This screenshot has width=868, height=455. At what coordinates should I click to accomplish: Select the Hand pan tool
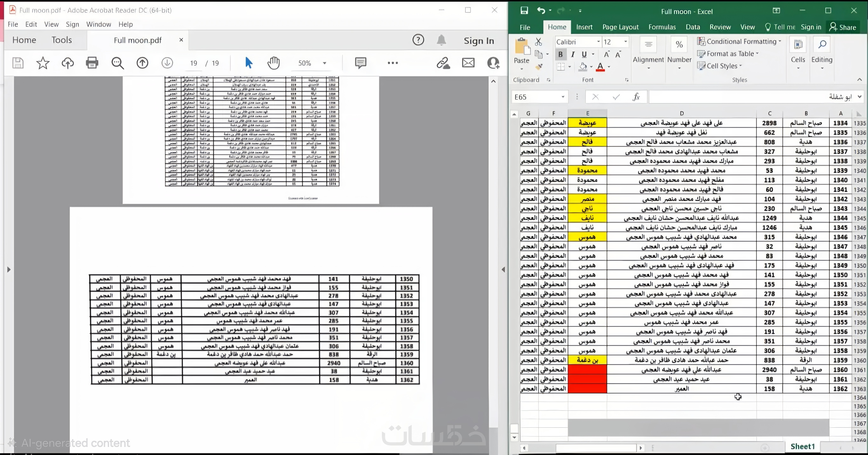click(273, 63)
